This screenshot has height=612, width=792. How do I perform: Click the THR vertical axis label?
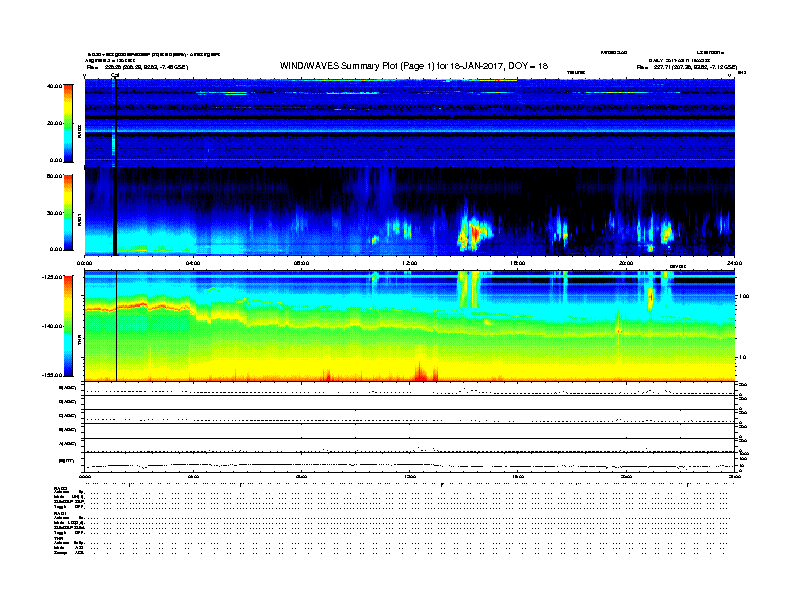[x=79, y=341]
